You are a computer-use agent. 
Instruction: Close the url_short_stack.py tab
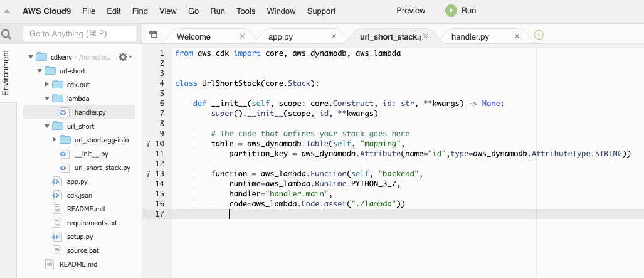pos(426,36)
